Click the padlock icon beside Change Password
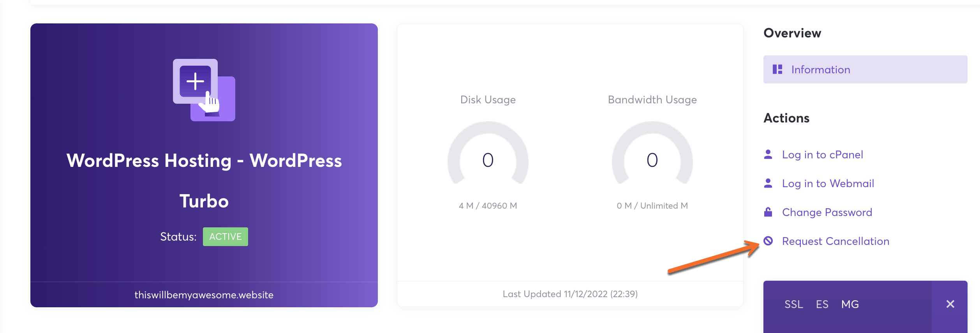The height and width of the screenshot is (333, 980). pos(768,212)
